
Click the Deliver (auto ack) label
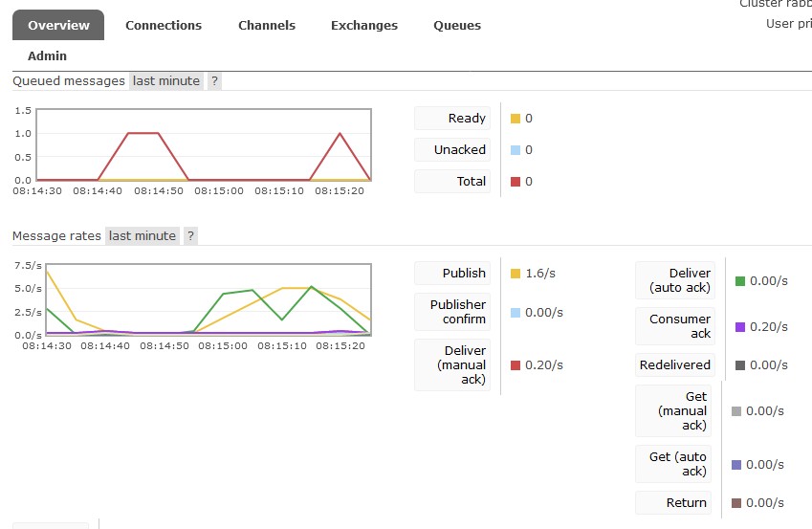click(675, 280)
